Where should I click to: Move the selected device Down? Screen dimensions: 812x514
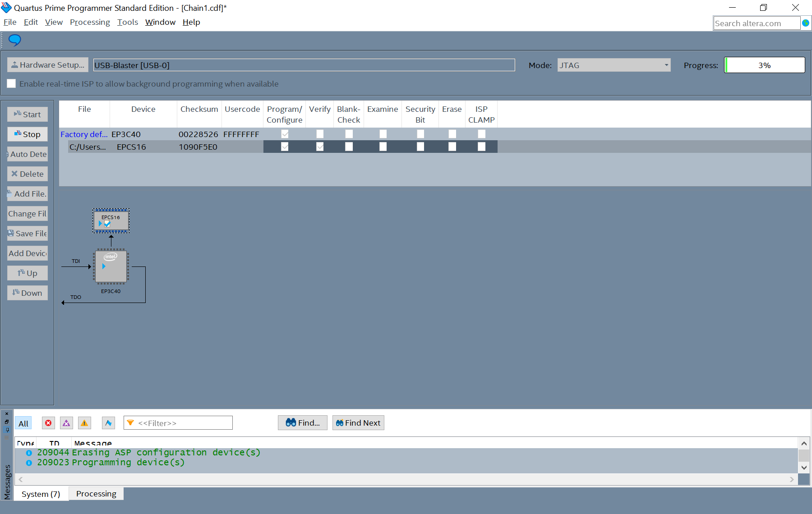[x=28, y=293]
